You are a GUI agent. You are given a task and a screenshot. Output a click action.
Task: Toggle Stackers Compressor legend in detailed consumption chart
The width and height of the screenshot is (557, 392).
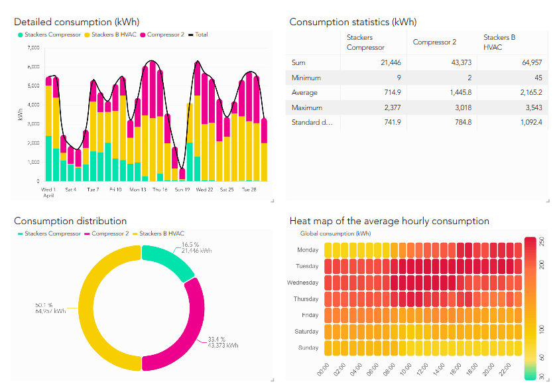point(49,34)
